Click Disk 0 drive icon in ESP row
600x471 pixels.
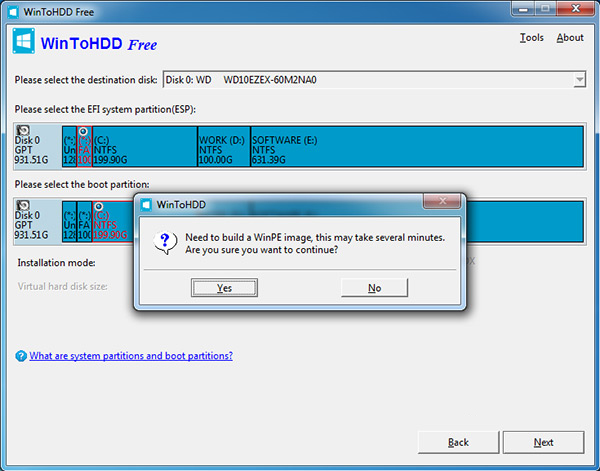(23, 130)
